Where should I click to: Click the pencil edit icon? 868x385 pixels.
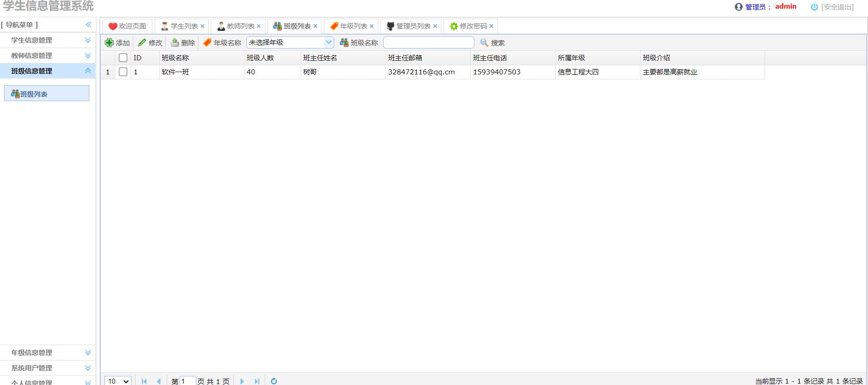(x=142, y=43)
